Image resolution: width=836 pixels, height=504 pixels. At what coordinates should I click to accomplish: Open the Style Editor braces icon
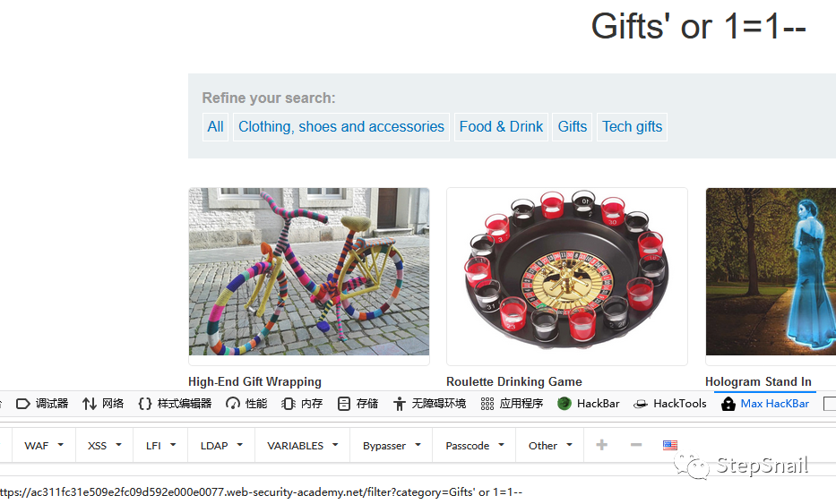(144, 404)
